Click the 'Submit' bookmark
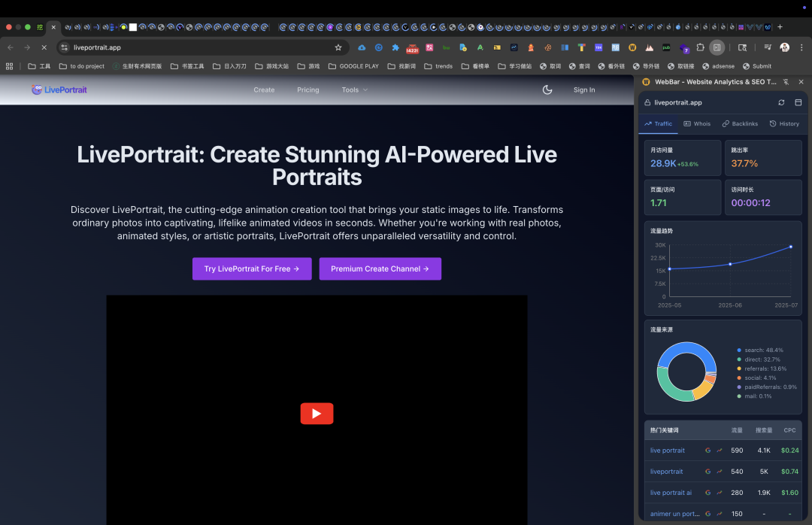This screenshot has height=525, width=812. coord(757,66)
